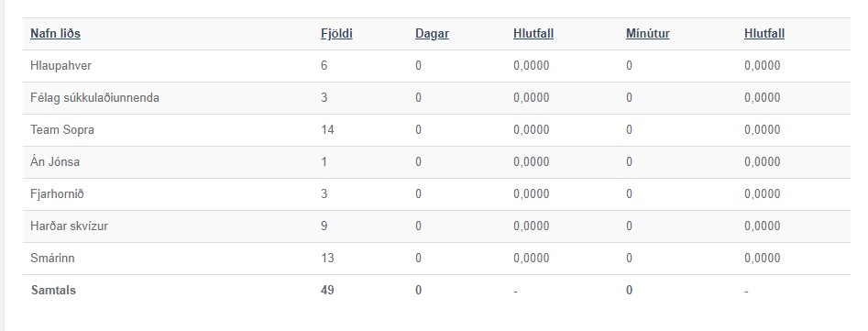This screenshot has width=868, height=331.
Task: Select the Harðar skvízur team row
Action: coord(436,226)
